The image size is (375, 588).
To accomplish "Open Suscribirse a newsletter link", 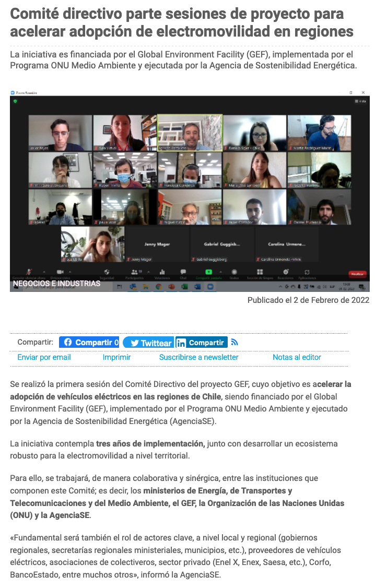I will tap(198, 357).
